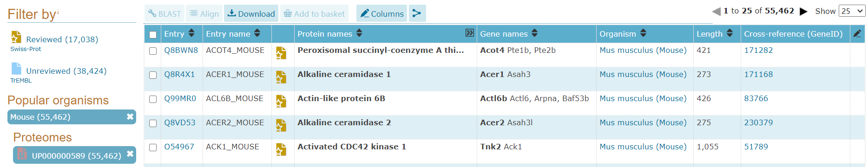Screen dimensions: 868x167
Task: Select the checkbox for entry Q99MR0
Action: coord(153,99)
